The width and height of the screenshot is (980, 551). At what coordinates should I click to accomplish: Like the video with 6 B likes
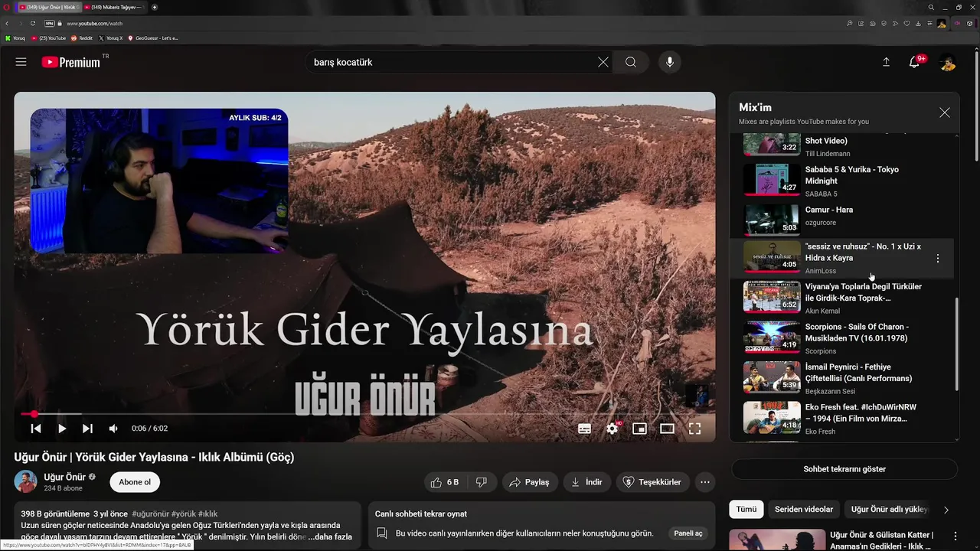[x=446, y=482]
